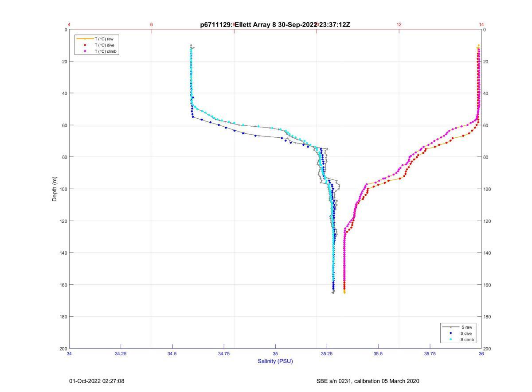Click red temperature tick label '12'
The image size is (532, 392).
click(399, 24)
